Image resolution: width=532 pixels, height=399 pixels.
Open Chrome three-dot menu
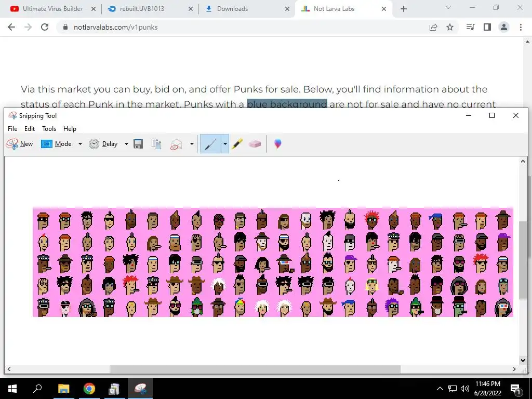tap(521, 27)
